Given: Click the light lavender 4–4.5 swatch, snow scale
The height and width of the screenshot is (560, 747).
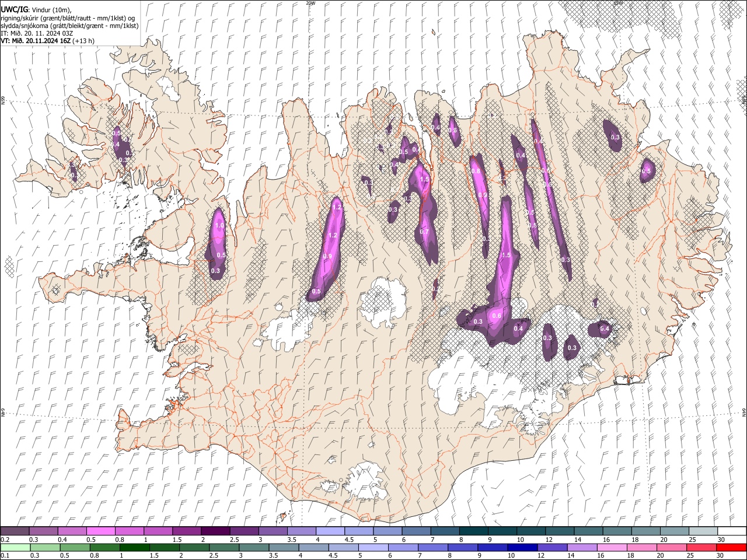Looking at the screenshot, I should point(329,531).
